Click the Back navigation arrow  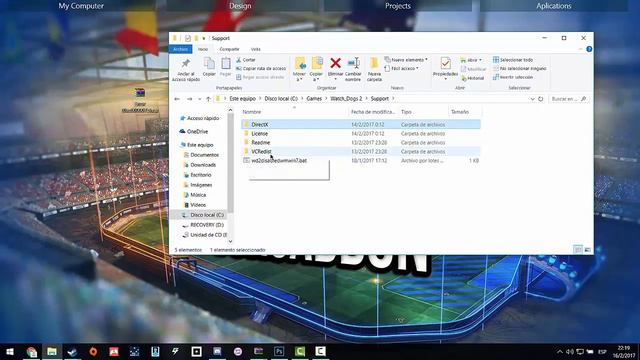tap(177, 99)
